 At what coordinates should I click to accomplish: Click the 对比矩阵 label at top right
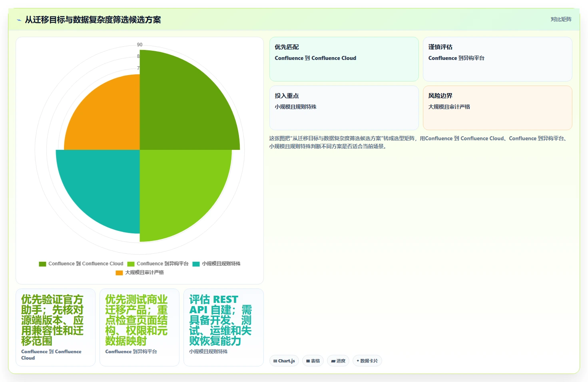[x=561, y=19]
